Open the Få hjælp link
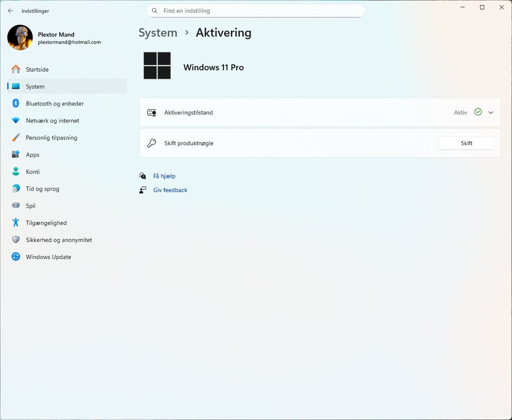512x420 pixels. point(164,176)
